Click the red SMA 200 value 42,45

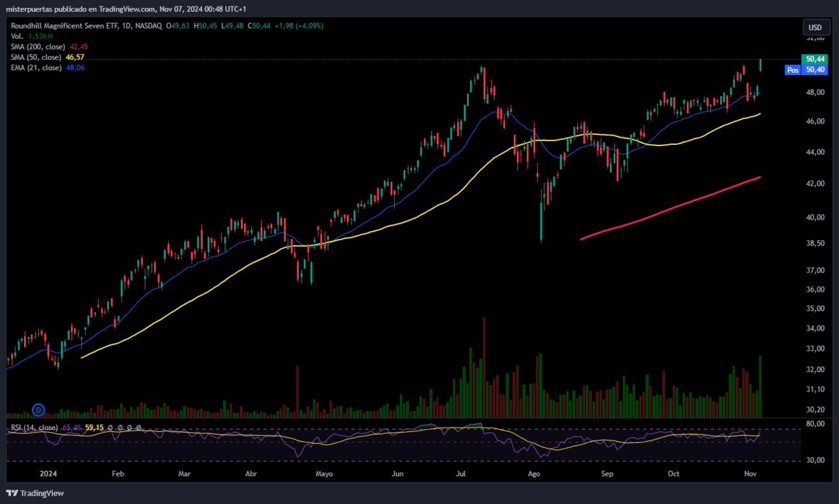click(x=78, y=47)
